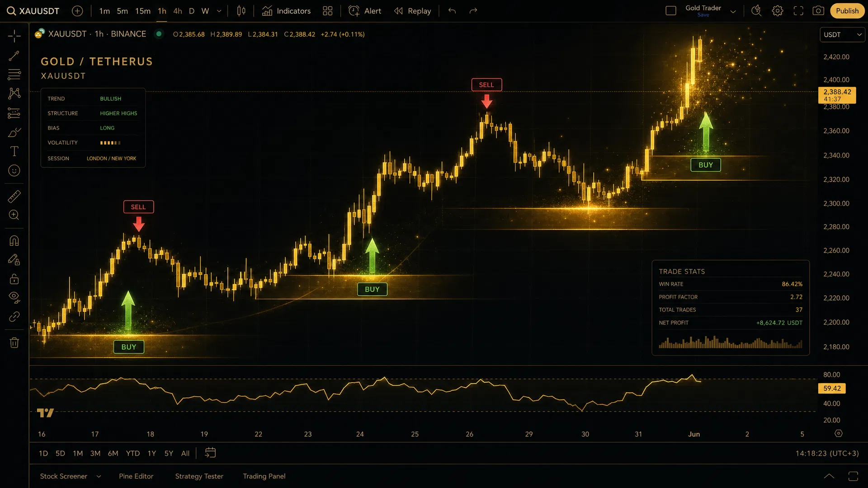
Task: Select the D daily timeframe
Action: (192, 11)
